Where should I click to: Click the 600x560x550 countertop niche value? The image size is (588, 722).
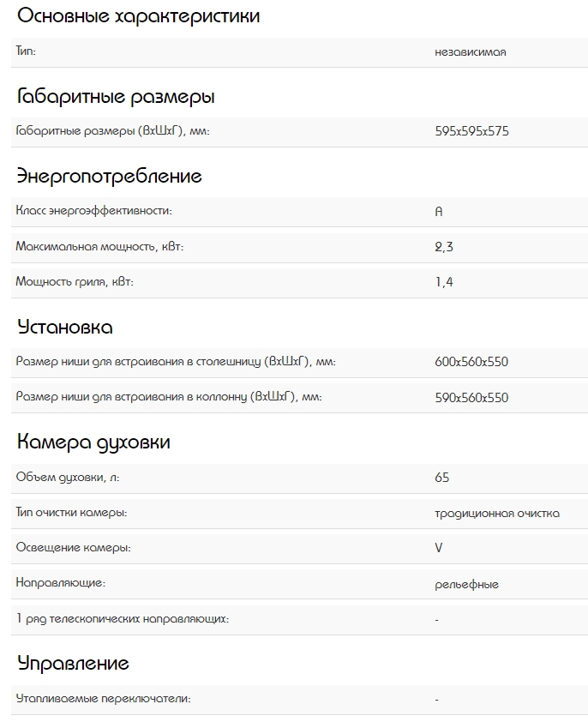click(x=471, y=362)
